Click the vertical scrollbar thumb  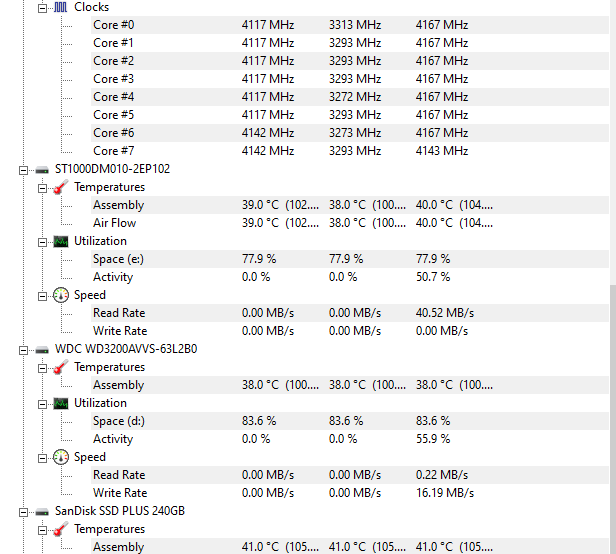tap(613, 419)
